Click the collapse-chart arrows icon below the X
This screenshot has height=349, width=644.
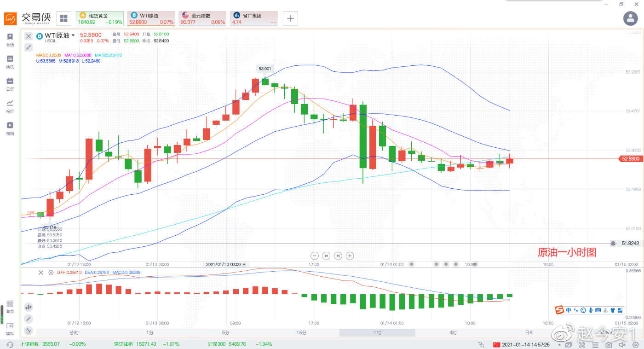tap(29, 47)
